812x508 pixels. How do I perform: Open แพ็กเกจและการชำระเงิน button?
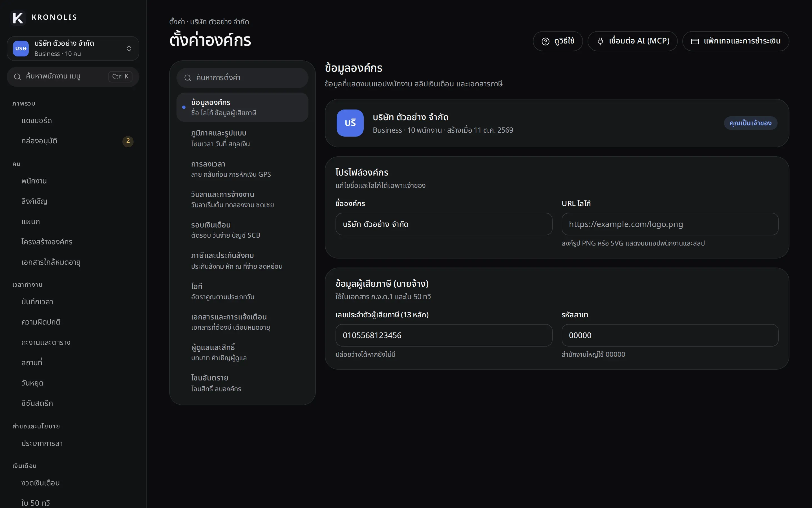point(736,41)
